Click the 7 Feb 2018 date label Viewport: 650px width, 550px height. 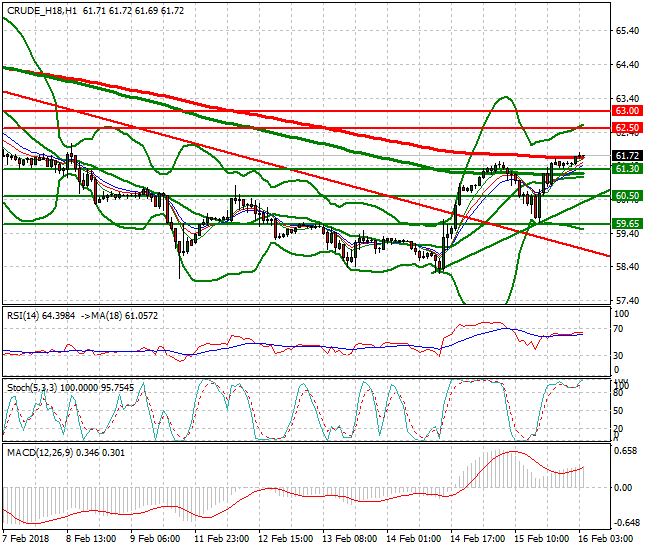(x=26, y=539)
